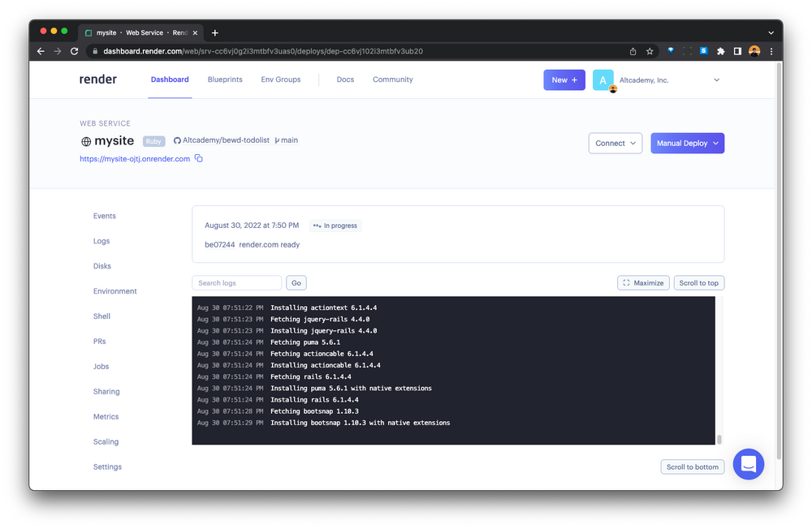This screenshot has height=529, width=812.
Task: Click the green dashed-square extension icon
Action: tap(687, 51)
